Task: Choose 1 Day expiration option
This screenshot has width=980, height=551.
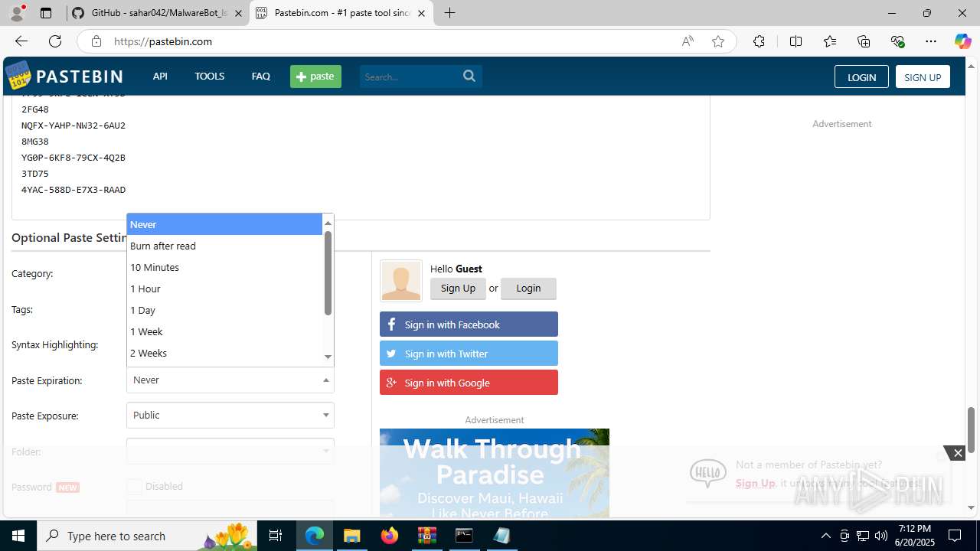Action: pos(224,310)
